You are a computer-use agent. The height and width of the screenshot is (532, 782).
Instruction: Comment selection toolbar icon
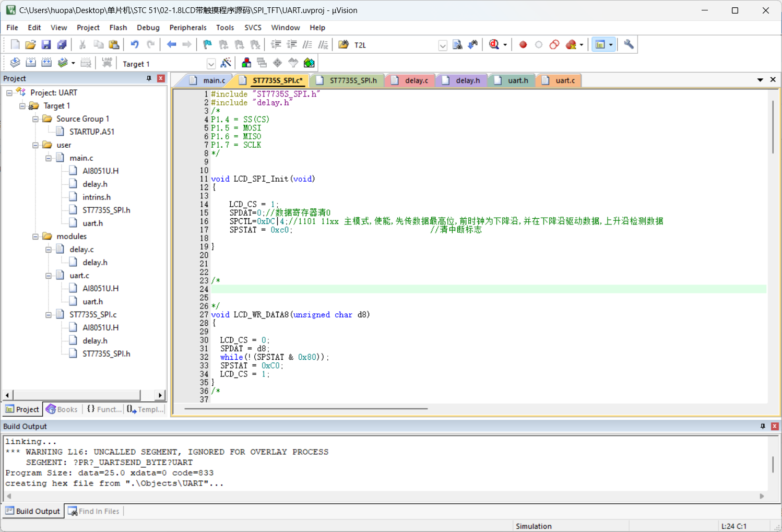point(307,45)
